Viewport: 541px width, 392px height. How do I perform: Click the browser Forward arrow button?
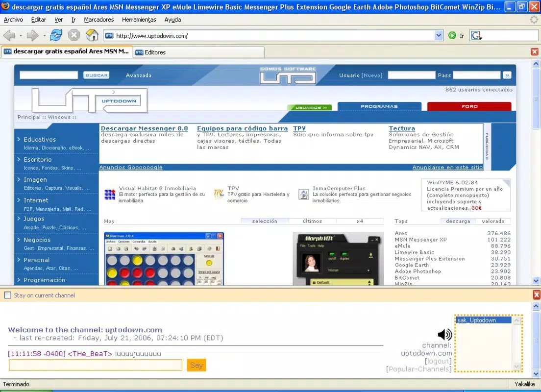pos(33,35)
